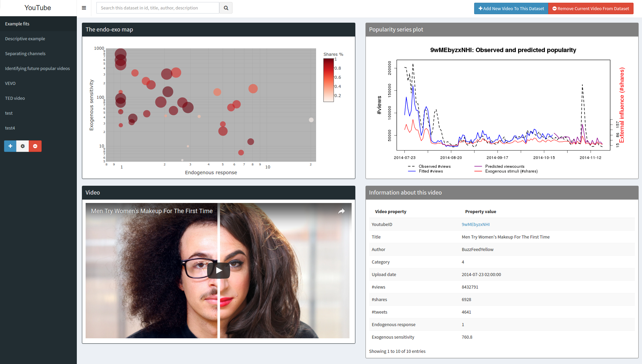Viewport: 642px width, 364px height.
Task: Click the search magnifier button
Action: pyautogui.click(x=226, y=8)
